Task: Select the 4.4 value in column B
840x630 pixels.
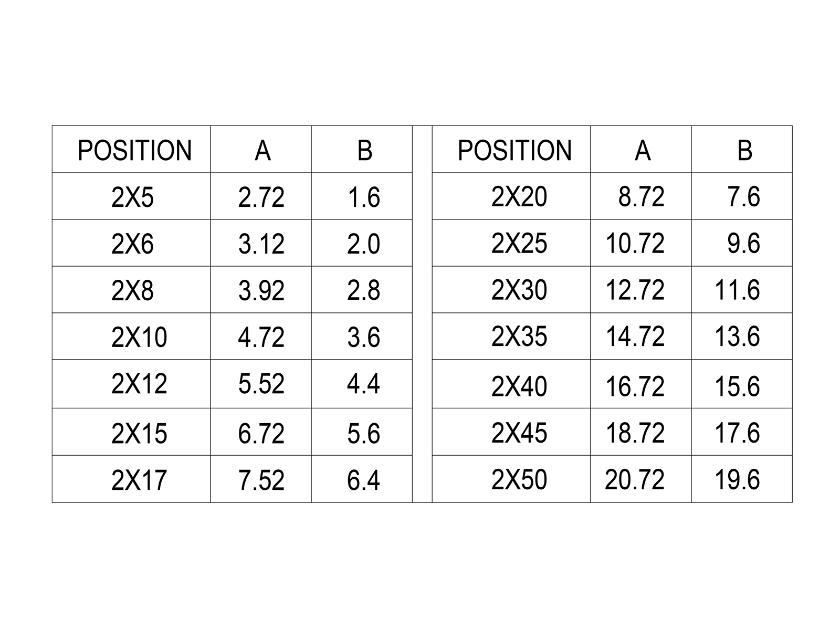Action: pyautogui.click(x=363, y=384)
